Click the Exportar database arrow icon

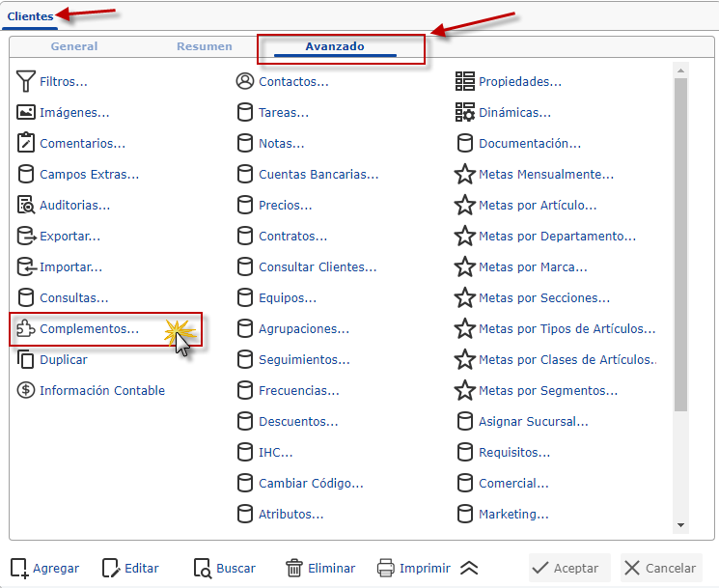pyautogui.click(x=26, y=236)
